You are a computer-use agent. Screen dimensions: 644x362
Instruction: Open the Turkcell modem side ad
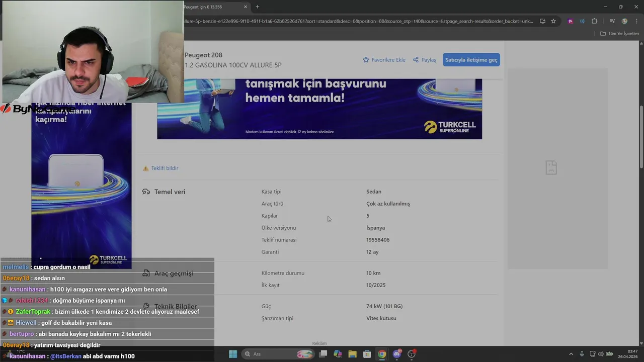coord(82,186)
